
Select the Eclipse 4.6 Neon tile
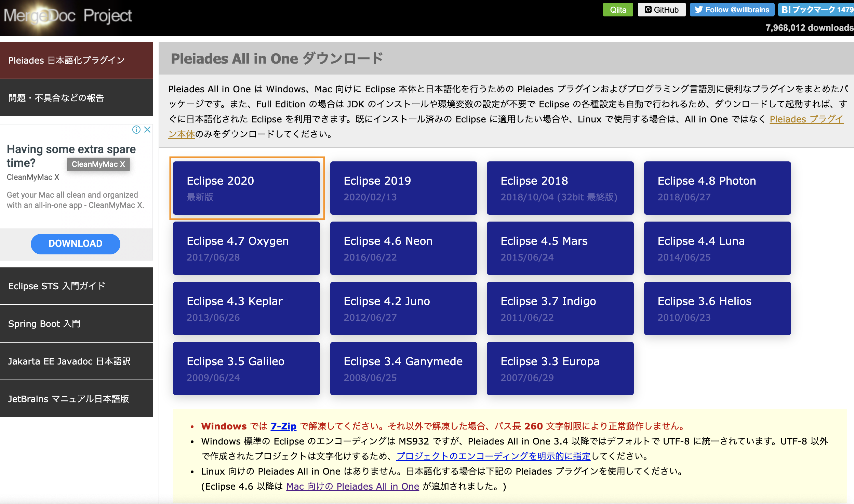(403, 248)
